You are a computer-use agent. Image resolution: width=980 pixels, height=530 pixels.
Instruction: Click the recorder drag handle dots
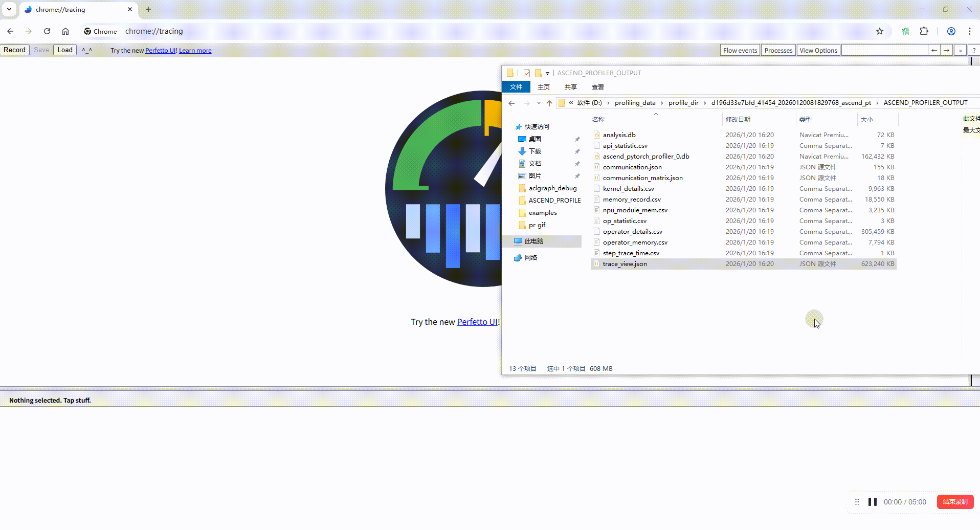[x=857, y=502]
